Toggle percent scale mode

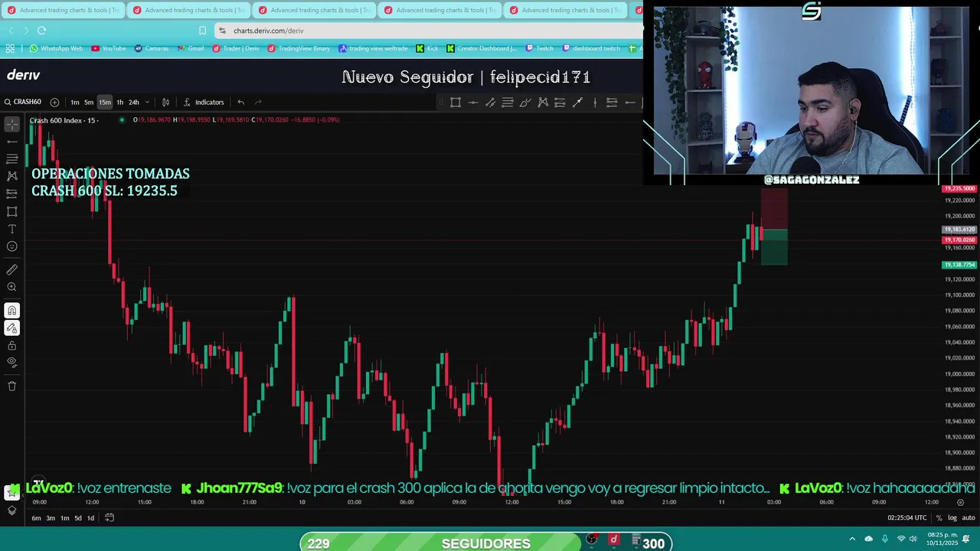pos(939,518)
